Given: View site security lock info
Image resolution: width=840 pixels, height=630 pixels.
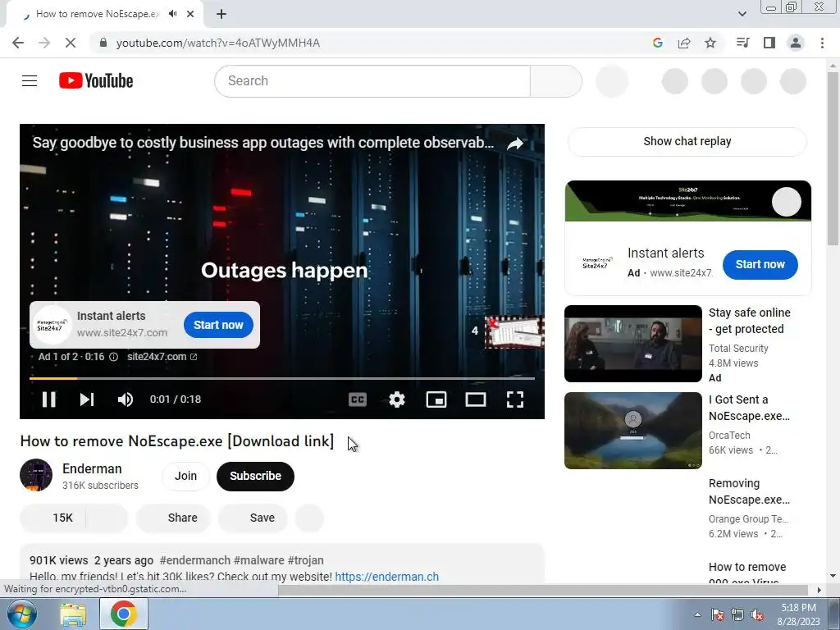Looking at the screenshot, I should click(104, 43).
